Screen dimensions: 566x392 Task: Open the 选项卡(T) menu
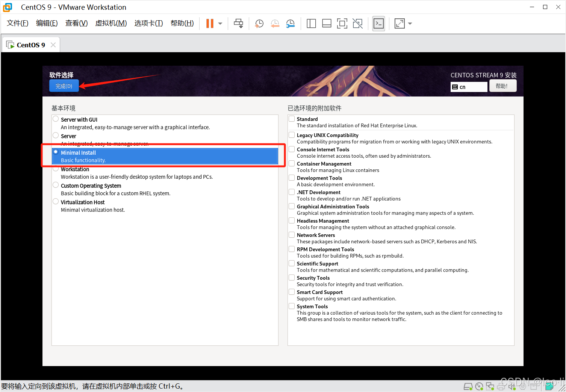(149, 23)
